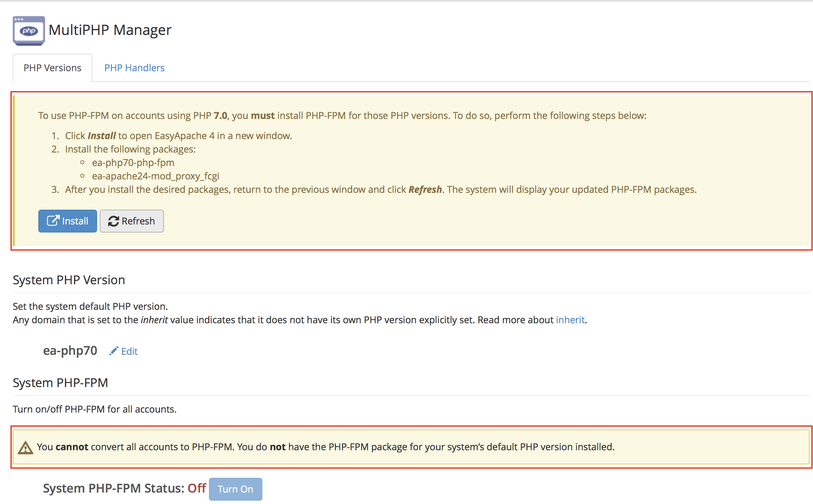
Task: Click the circular arrows icon on the Refresh button
Action: (x=113, y=221)
